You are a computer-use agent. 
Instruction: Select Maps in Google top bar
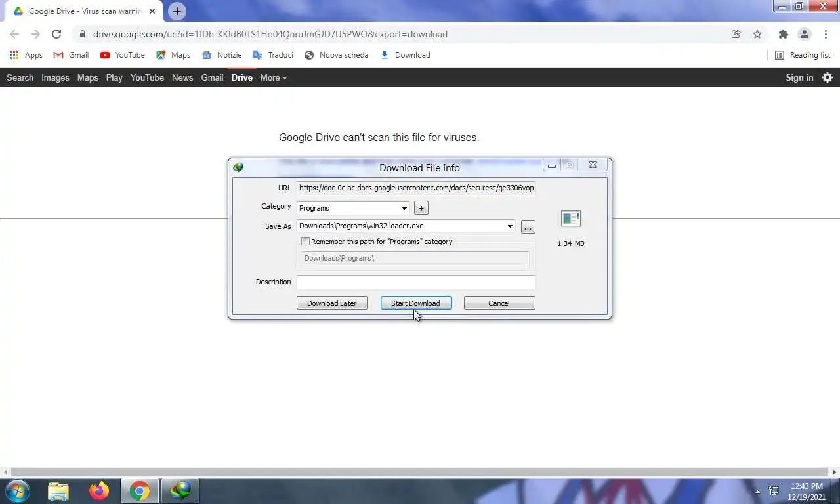[87, 77]
